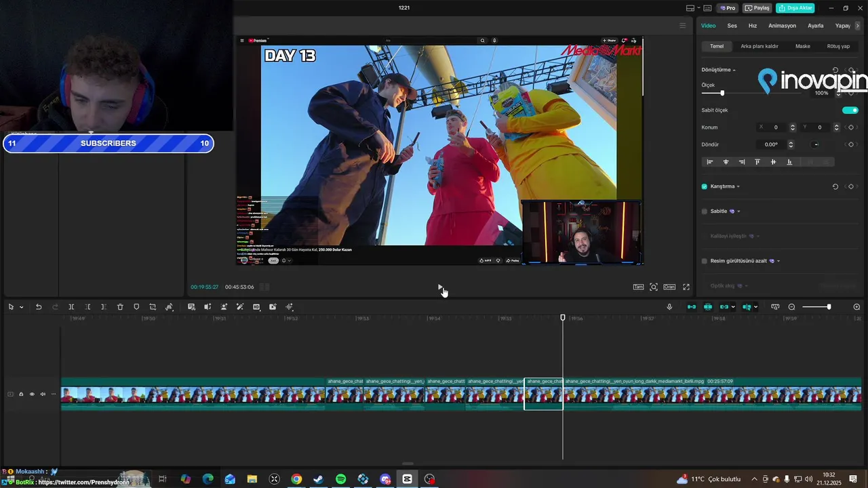Mute the video track speaker icon
This screenshot has height=488, width=868.
point(42,394)
